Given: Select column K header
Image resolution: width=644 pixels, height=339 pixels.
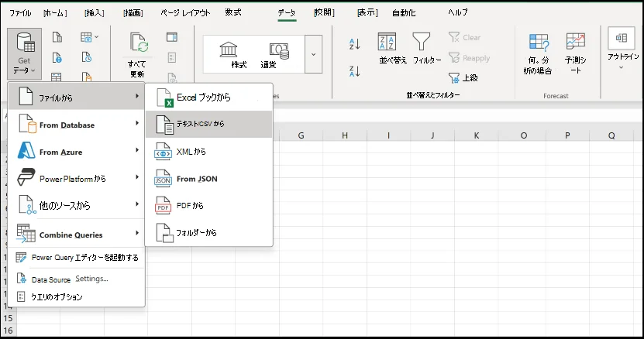Looking at the screenshot, I should (x=477, y=135).
